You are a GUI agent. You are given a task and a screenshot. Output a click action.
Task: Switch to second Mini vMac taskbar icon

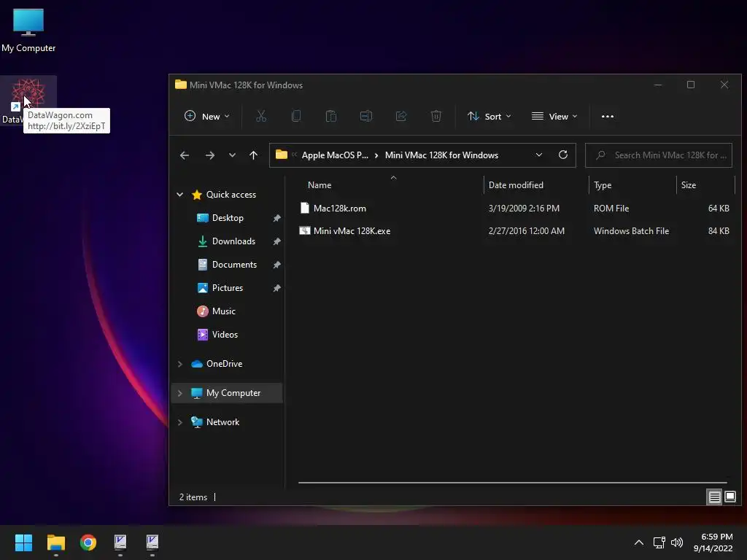pos(152,542)
